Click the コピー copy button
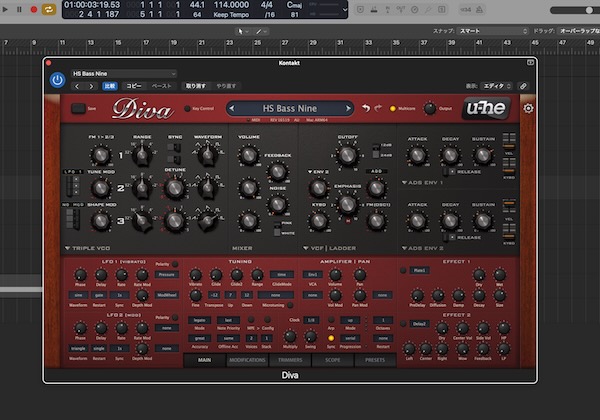 coord(134,86)
